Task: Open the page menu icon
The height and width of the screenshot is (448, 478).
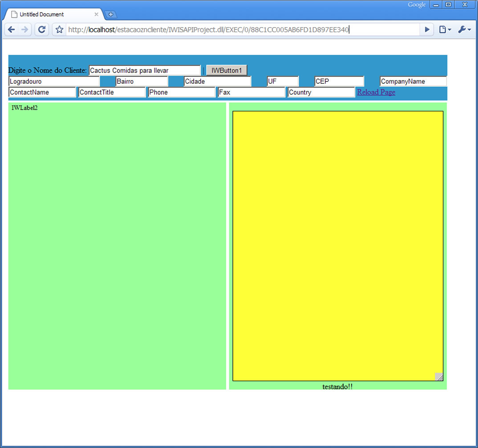Action: click(x=445, y=29)
